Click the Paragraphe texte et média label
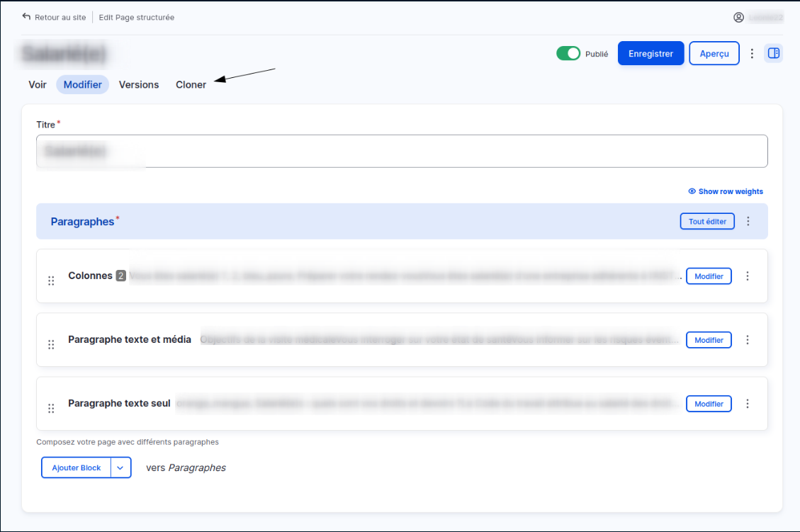 pos(130,339)
